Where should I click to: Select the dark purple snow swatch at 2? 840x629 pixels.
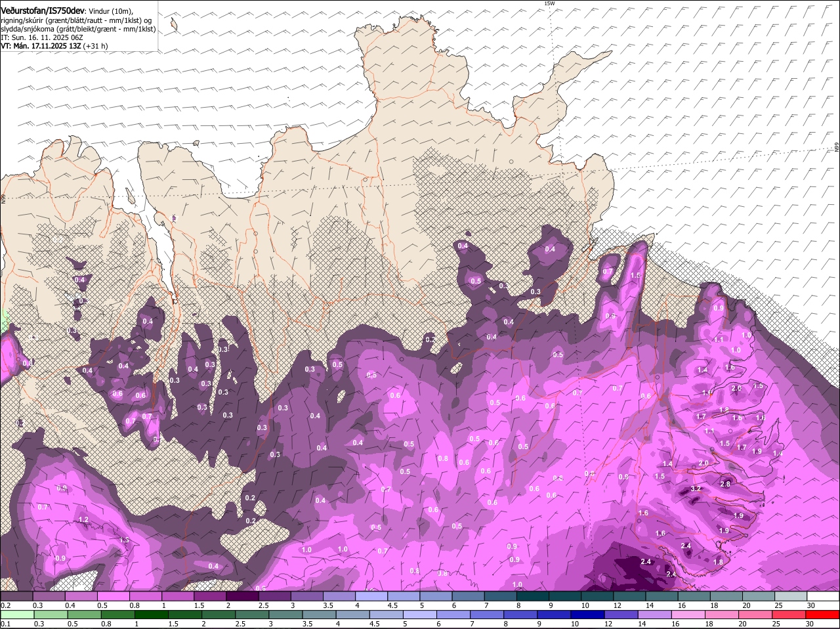coord(242,596)
